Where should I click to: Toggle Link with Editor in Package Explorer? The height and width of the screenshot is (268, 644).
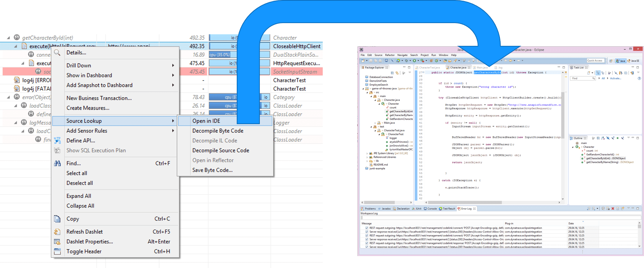coord(397,73)
